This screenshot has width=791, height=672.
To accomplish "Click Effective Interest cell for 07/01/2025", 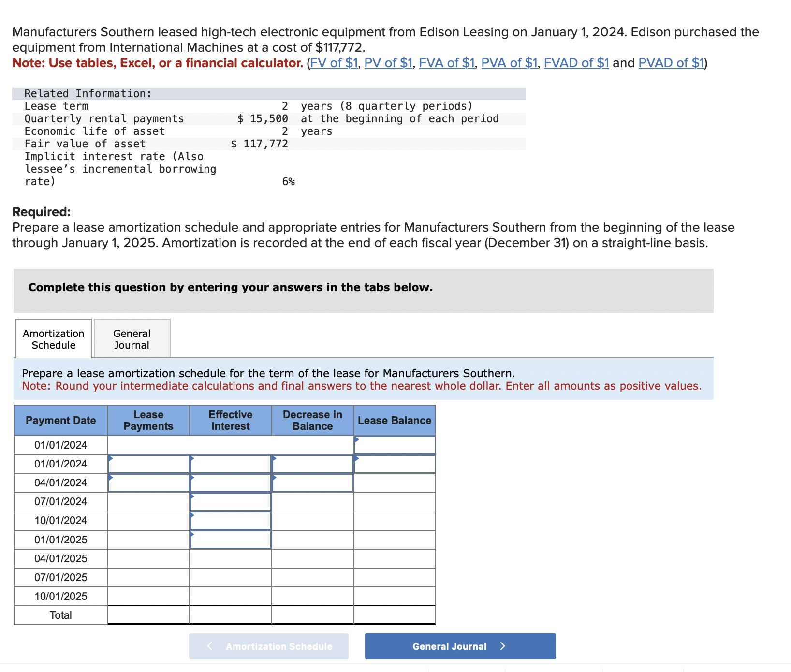I will (231, 578).
